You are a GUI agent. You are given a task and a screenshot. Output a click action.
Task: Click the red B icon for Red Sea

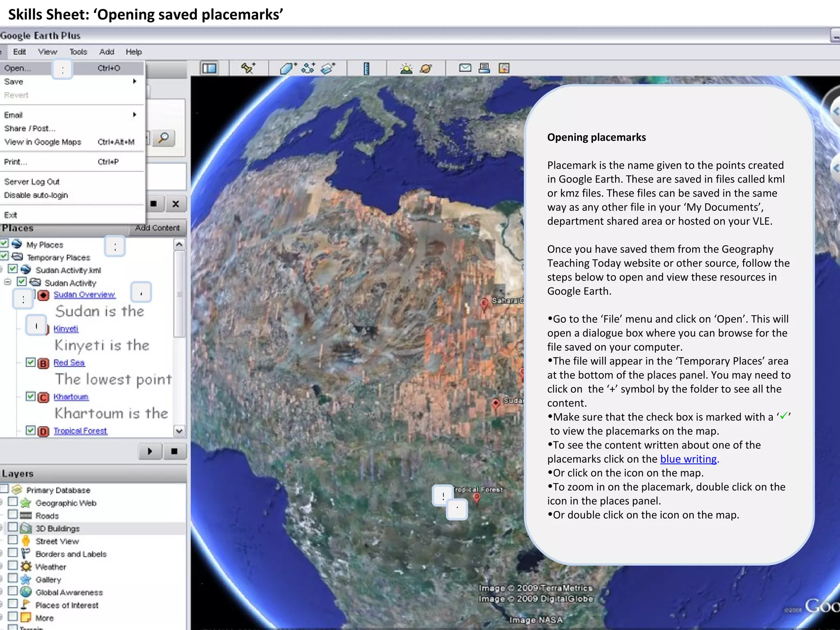43,363
